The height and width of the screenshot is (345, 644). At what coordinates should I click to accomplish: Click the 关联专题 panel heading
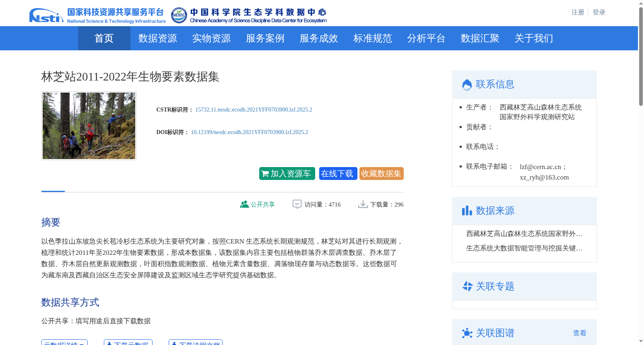click(x=495, y=286)
